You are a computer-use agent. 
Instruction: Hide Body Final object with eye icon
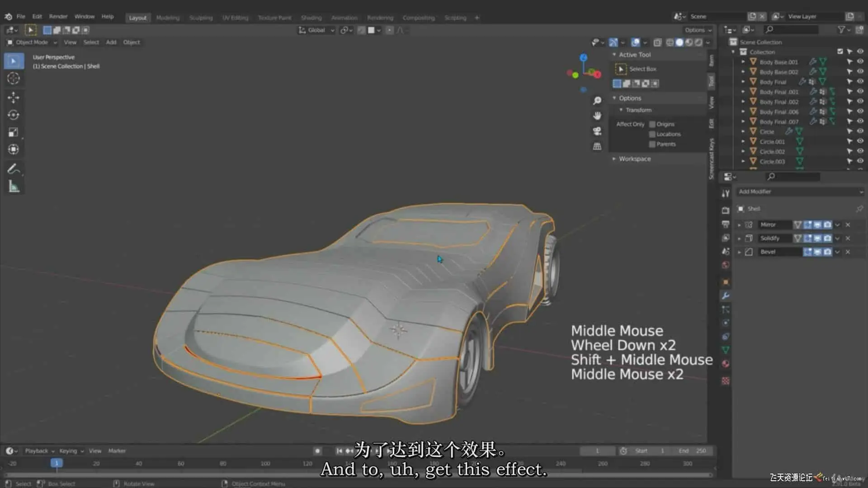860,82
